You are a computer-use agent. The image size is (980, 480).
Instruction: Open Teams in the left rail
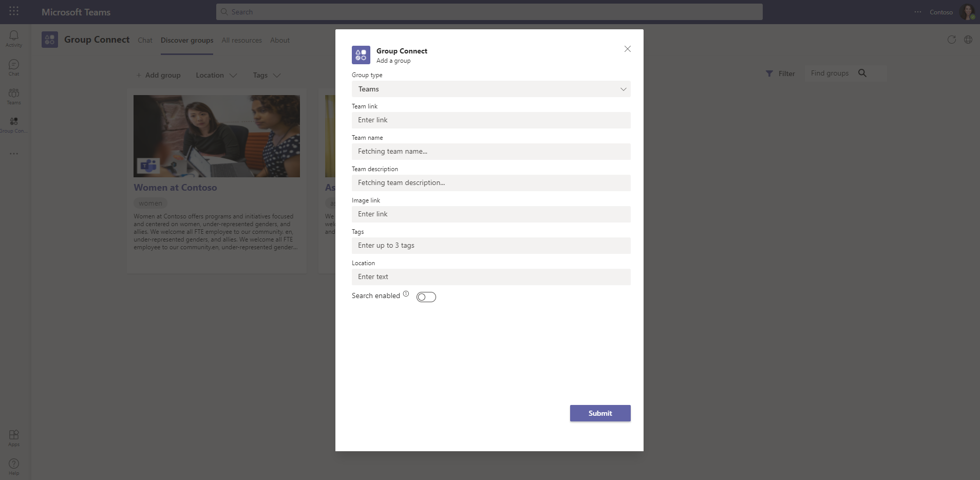pyautogui.click(x=14, y=96)
